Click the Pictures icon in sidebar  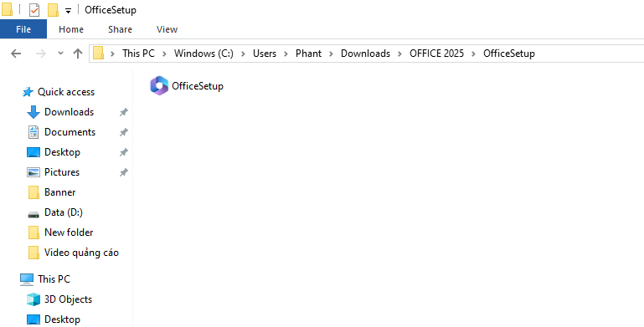(33, 172)
